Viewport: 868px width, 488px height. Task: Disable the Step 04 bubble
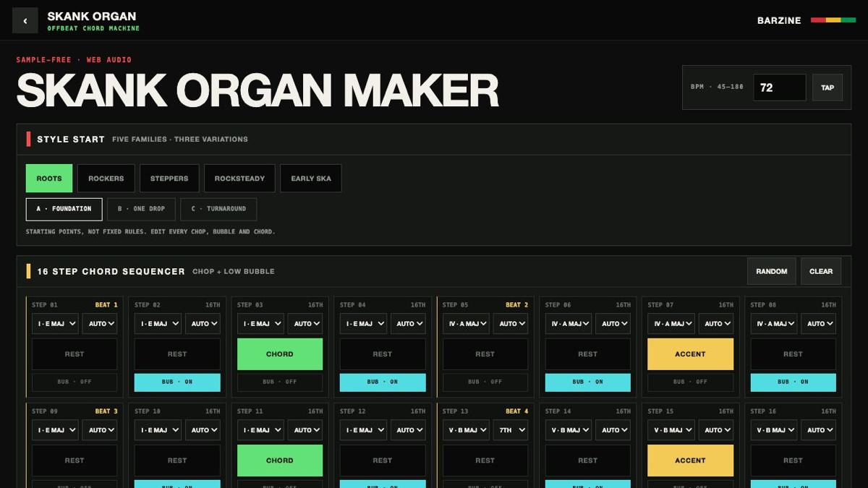[383, 382]
